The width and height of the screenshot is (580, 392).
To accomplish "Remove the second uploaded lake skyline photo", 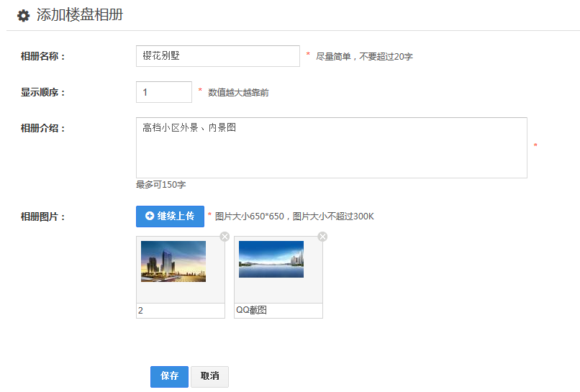I will click(322, 237).
